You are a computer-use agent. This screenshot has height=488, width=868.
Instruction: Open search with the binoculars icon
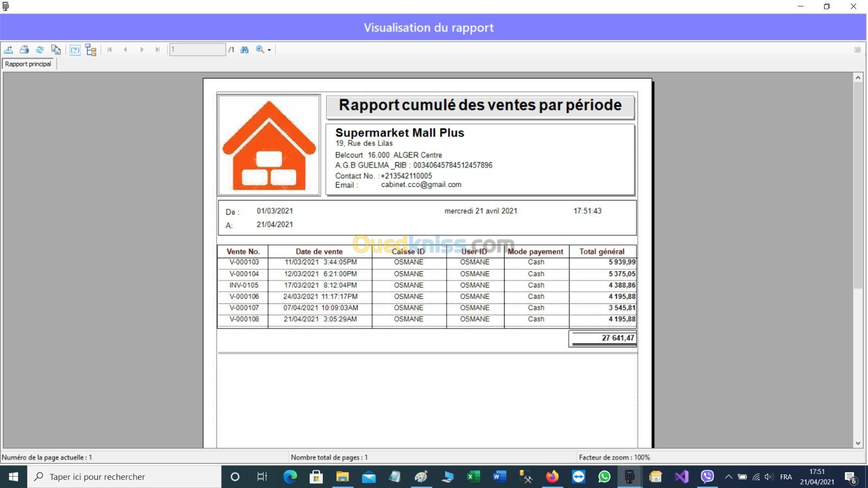pyautogui.click(x=245, y=50)
